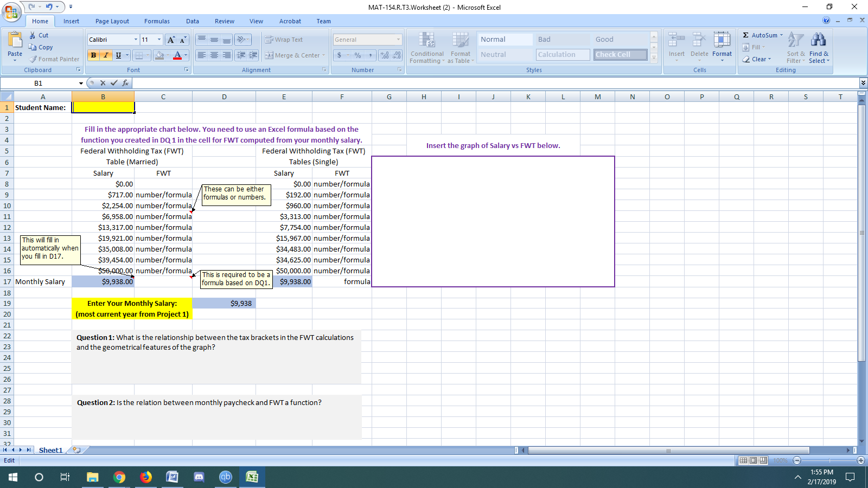Click Delete in the Cells group
The height and width of the screenshot is (488, 868).
point(699,48)
